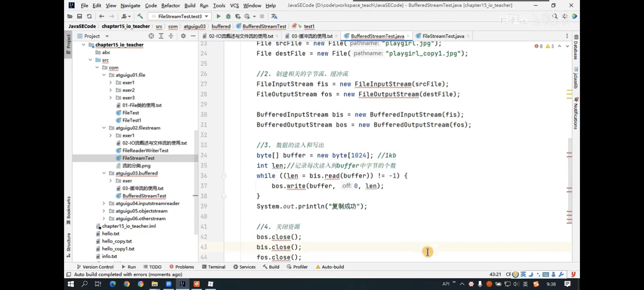Open Chrome from Windows taskbar
Screen dimensions: 644x290
tap(127, 284)
